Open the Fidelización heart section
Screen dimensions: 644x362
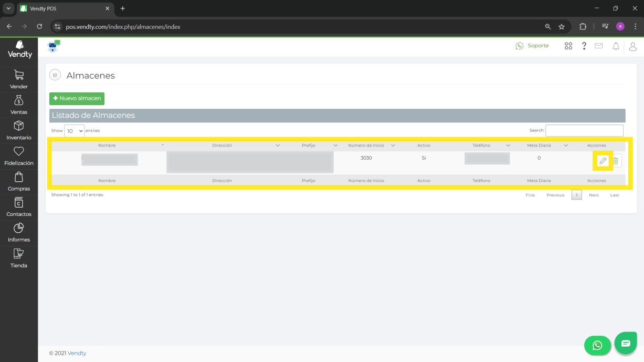coord(19,156)
